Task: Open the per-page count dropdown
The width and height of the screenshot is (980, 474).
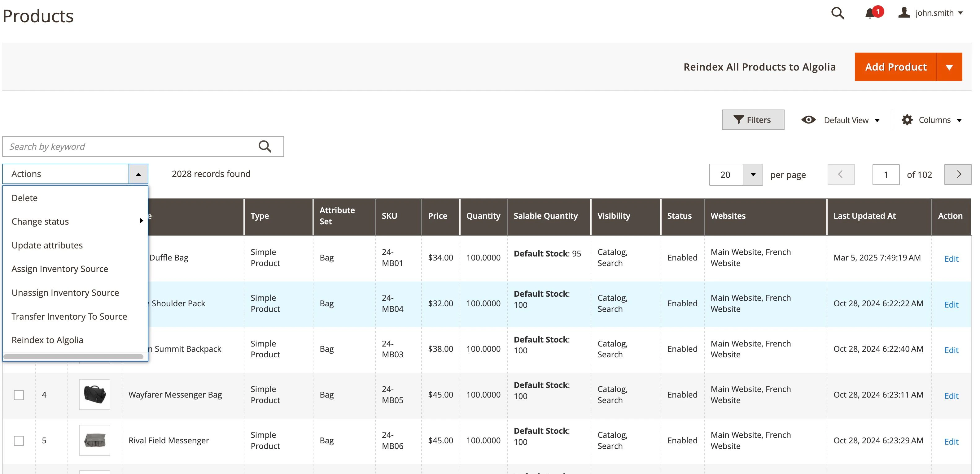Action: (753, 175)
